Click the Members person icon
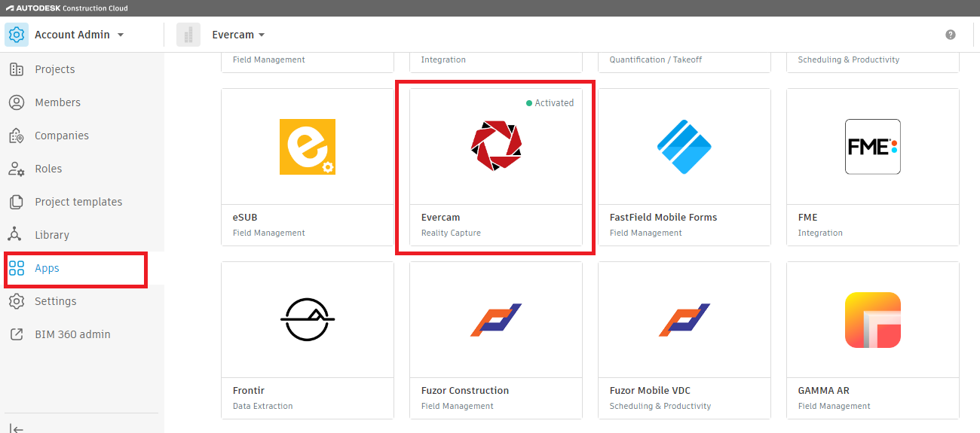This screenshot has height=433, width=980. (17, 102)
